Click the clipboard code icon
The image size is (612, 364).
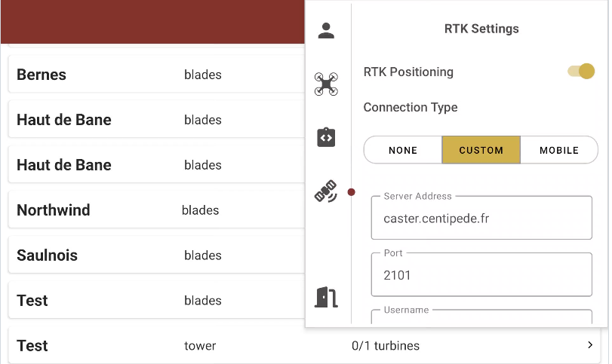click(326, 137)
